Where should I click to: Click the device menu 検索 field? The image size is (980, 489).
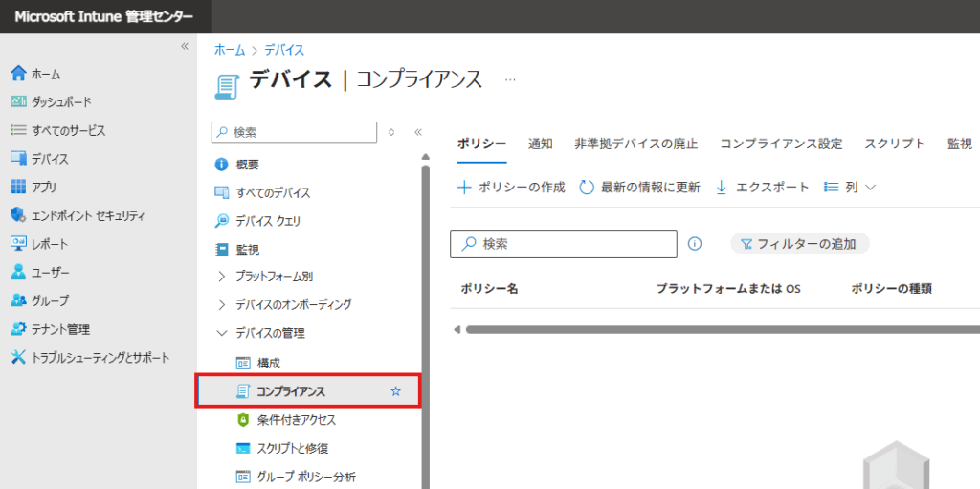[295, 132]
